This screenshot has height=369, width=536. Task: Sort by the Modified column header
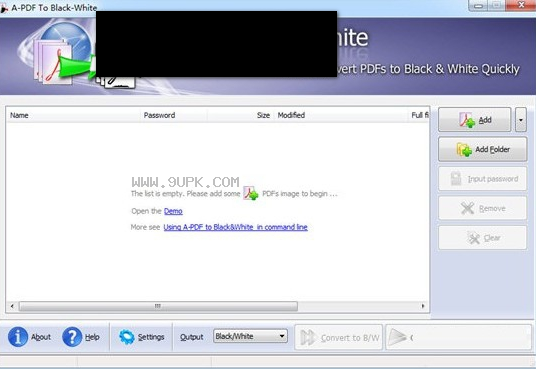pyautogui.click(x=341, y=115)
